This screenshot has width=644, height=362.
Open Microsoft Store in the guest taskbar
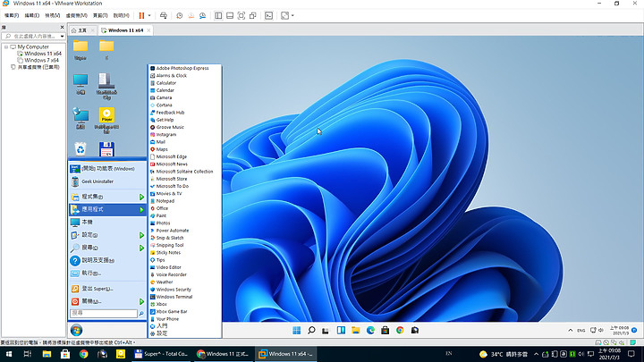pyautogui.click(x=386, y=331)
